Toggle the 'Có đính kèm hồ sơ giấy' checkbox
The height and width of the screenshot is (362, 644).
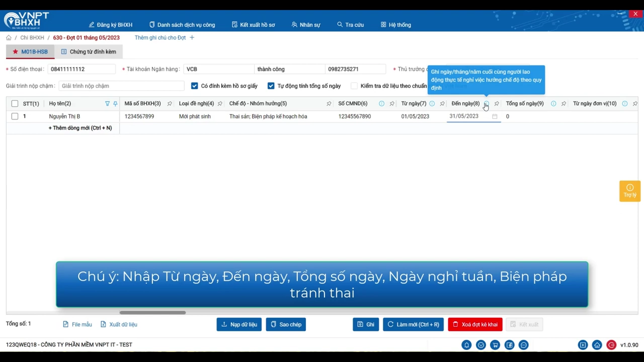pyautogui.click(x=195, y=86)
